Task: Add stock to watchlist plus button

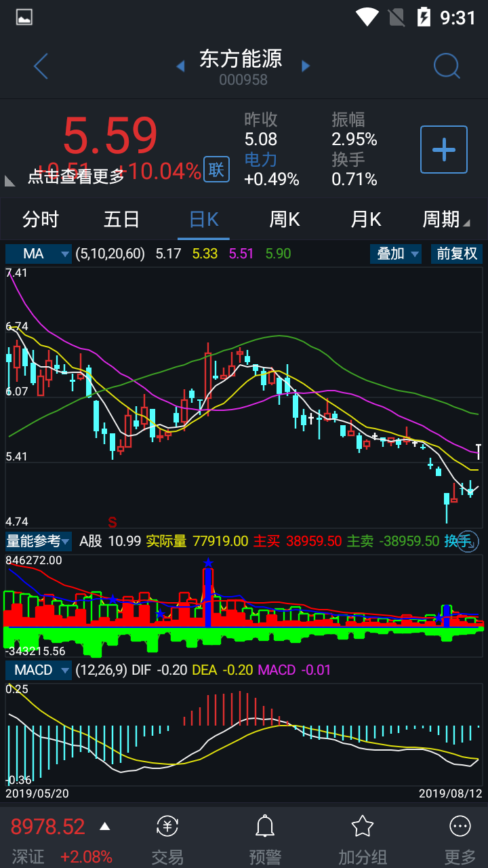Action: [444, 149]
